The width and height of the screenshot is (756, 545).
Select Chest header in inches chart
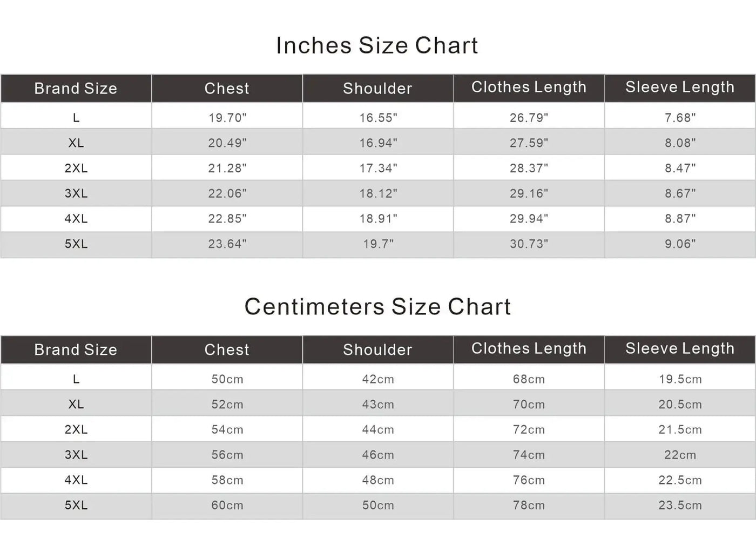click(x=227, y=89)
